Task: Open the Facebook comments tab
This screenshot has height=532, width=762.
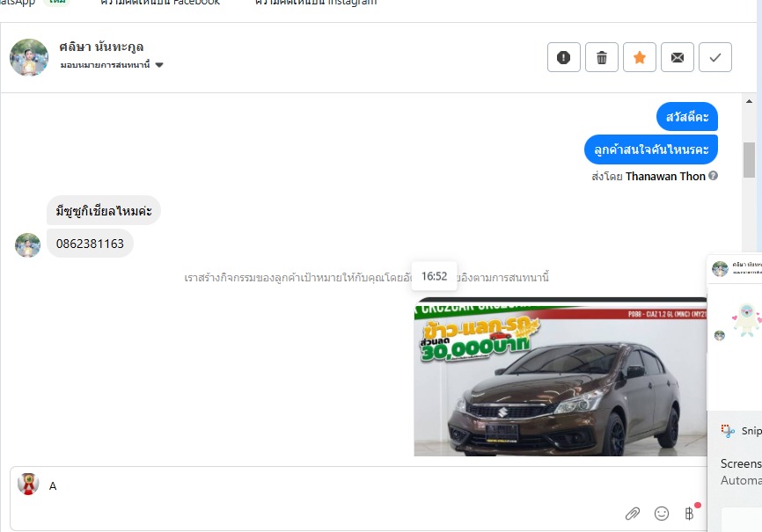Action: click(160, 3)
